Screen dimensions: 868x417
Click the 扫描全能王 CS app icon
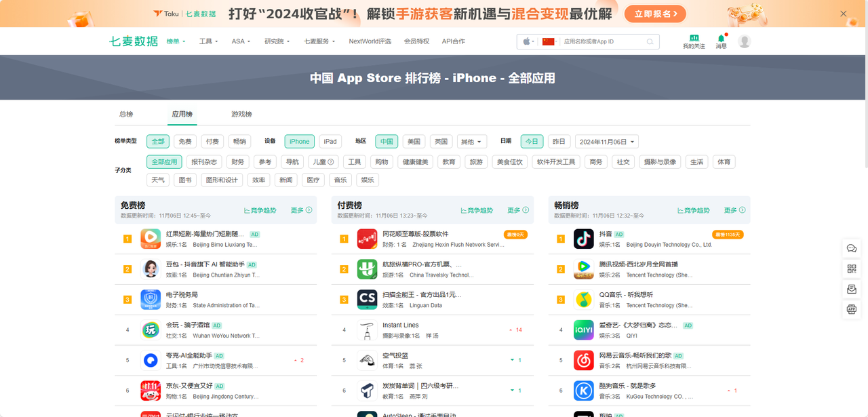pyautogui.click(x=368, y=300)
